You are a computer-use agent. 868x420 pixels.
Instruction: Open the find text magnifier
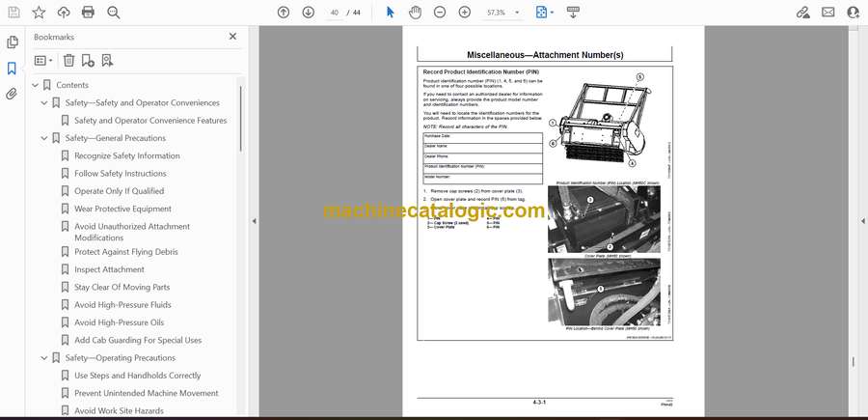click(x=114, y=13)
